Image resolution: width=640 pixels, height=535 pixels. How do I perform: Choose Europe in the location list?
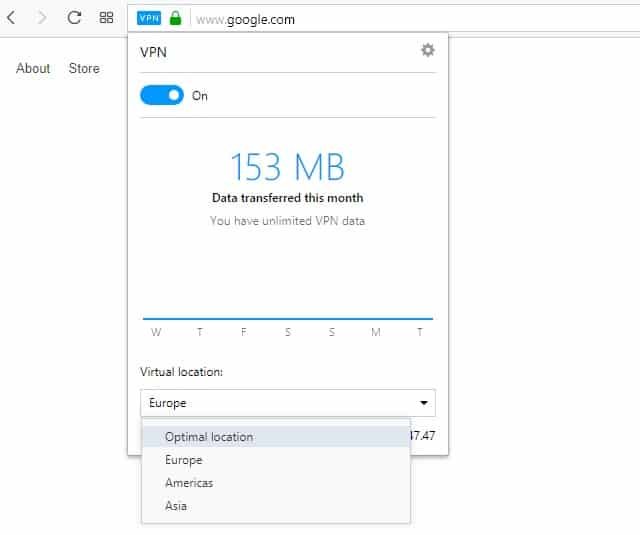coord(184,460)
